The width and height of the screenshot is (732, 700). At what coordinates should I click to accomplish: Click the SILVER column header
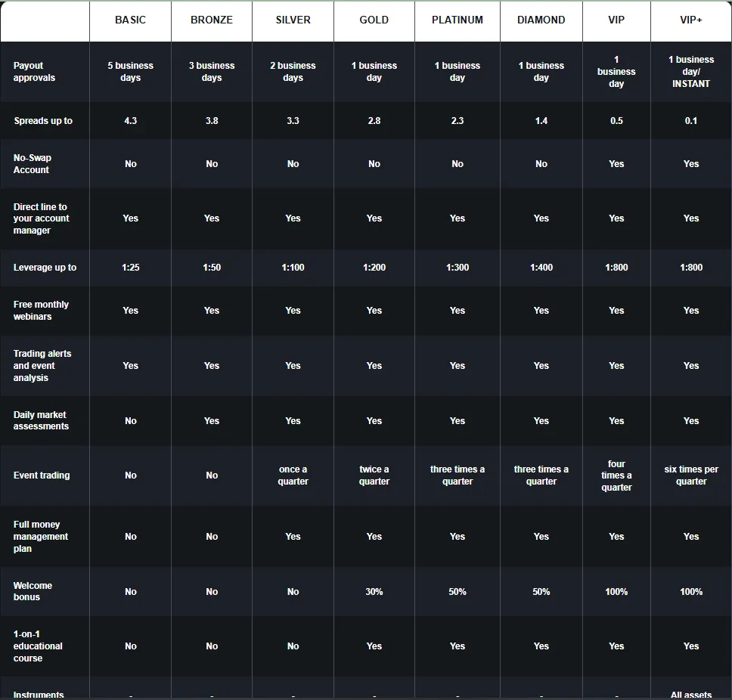293,20
